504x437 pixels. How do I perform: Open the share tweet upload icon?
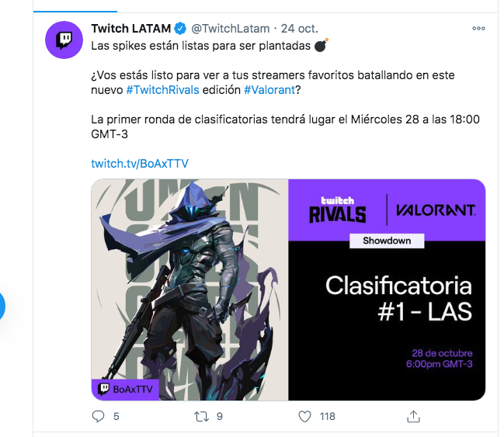coord(413,417)
